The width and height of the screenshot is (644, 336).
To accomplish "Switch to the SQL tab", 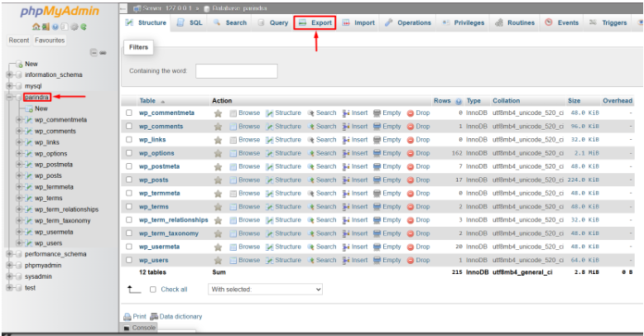I will (190, 23).
